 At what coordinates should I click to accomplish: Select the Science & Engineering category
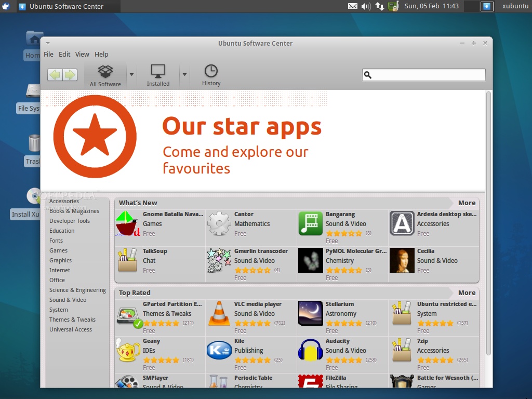tap(77, 290)
